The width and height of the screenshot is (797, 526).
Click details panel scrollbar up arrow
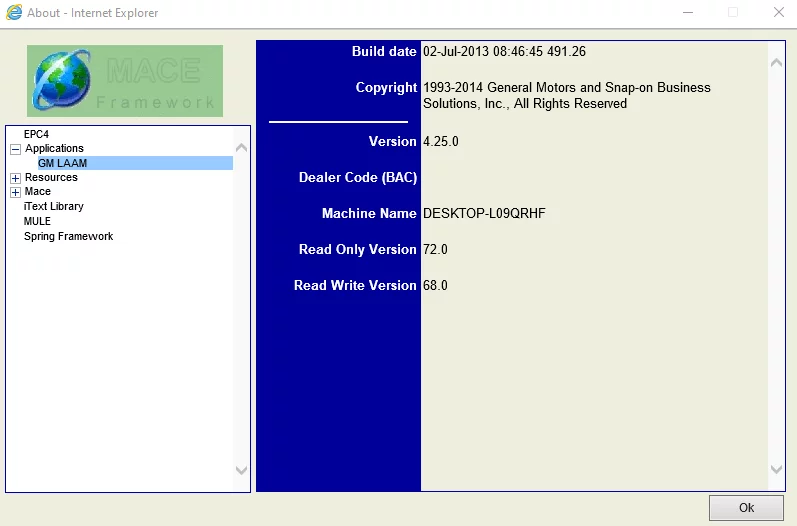pos(777,63)
